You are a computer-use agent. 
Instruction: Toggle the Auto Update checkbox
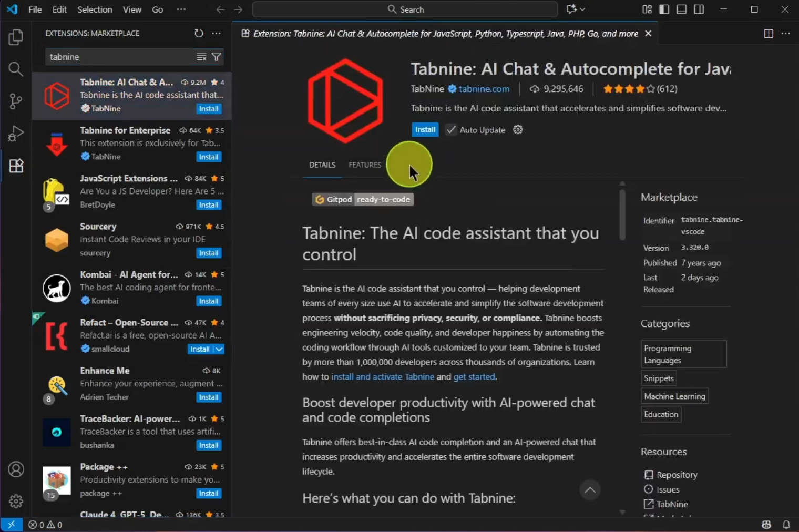pos(451,130)
